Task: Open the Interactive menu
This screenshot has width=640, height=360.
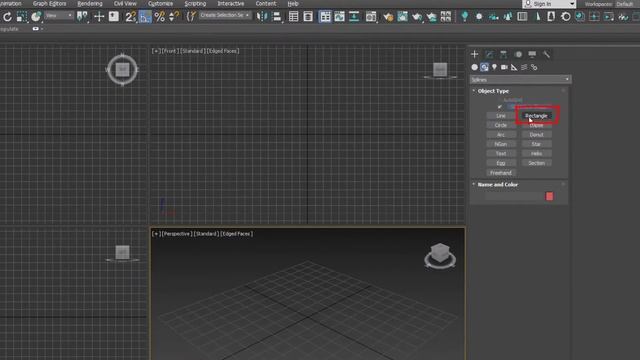Action: tap(231, 4)
